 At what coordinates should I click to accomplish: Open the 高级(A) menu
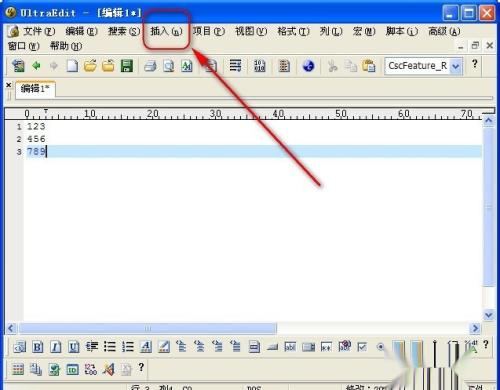click(x=444, y=31)
